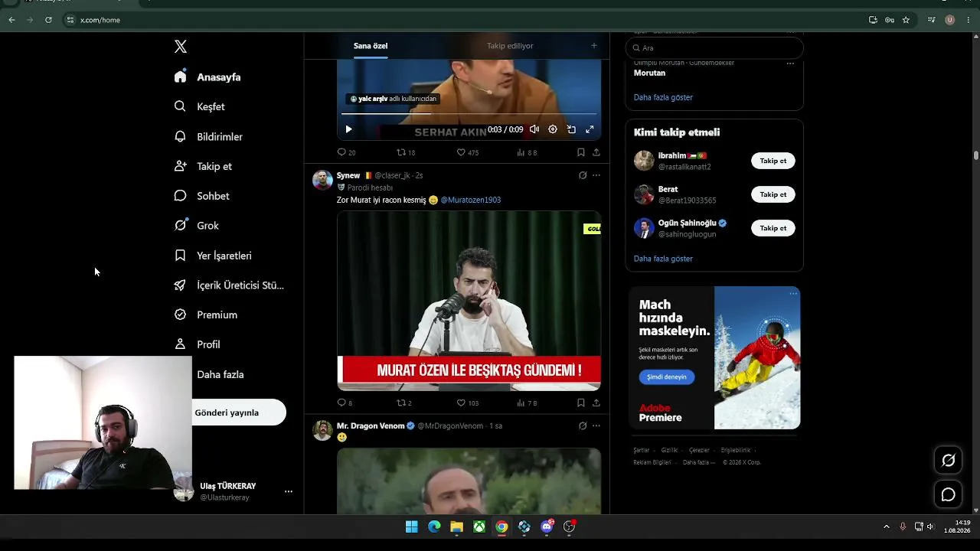This screenshot has width=980, height=551.
Task: Bookmark Synew's Murat Özen post
Action: tap(581, 403)
